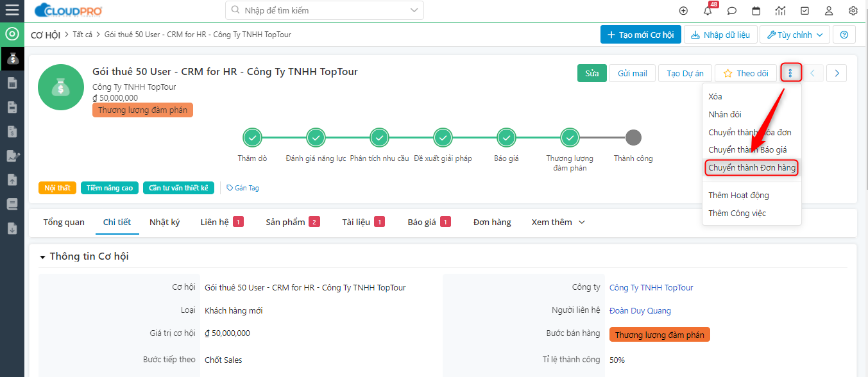Viewport: 868px width, 377px height.
Task: Open company link in the Công ty field
Action: (x=651, y=288)
